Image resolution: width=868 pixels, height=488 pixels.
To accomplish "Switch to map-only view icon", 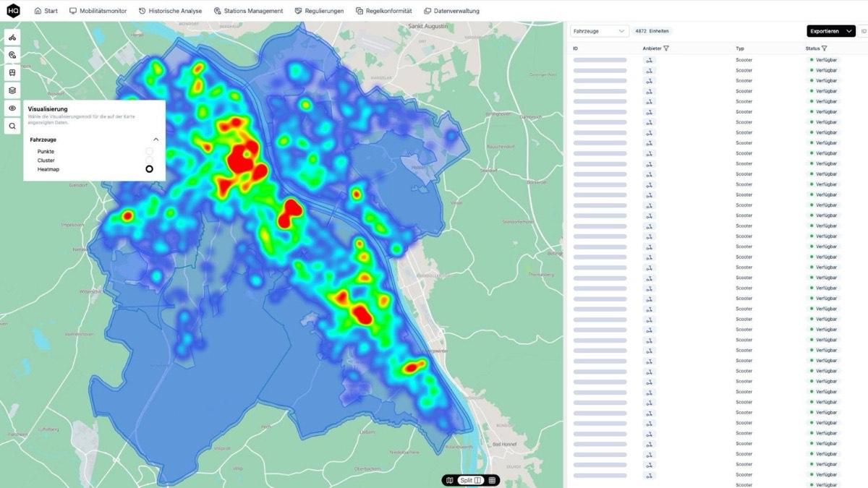I will [450, 480].
